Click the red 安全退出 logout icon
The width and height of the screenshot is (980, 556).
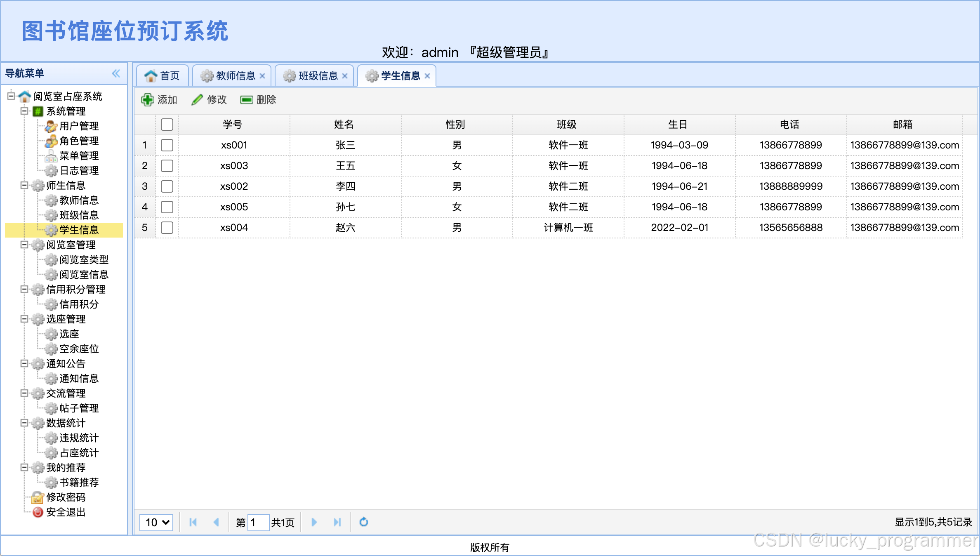pos(38,512)
